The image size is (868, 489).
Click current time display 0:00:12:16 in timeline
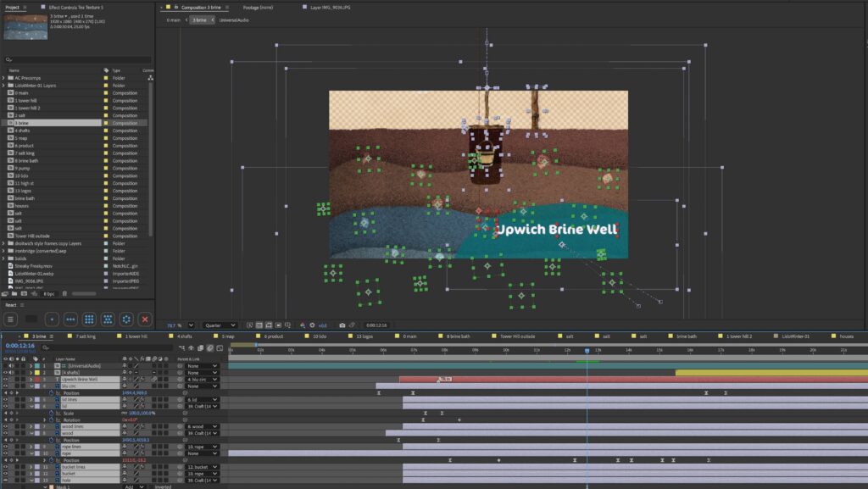[x=20, y=346]
